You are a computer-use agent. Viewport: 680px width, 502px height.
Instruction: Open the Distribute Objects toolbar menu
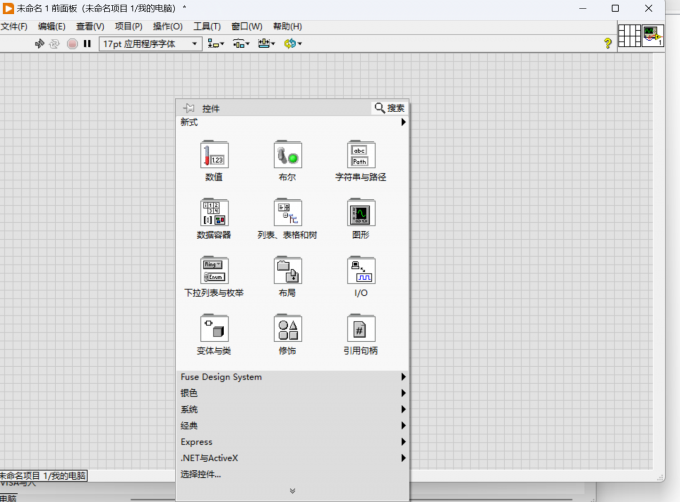point(241,43)
